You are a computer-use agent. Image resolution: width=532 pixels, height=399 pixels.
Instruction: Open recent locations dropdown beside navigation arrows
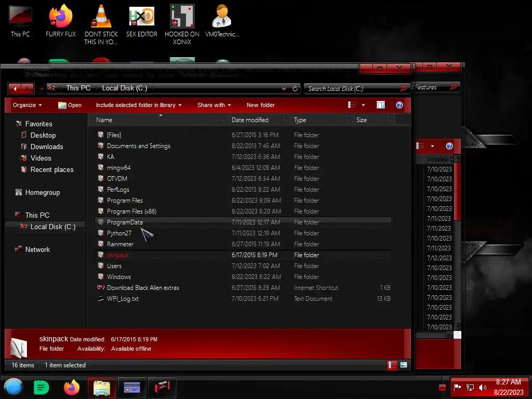[42, 89]
